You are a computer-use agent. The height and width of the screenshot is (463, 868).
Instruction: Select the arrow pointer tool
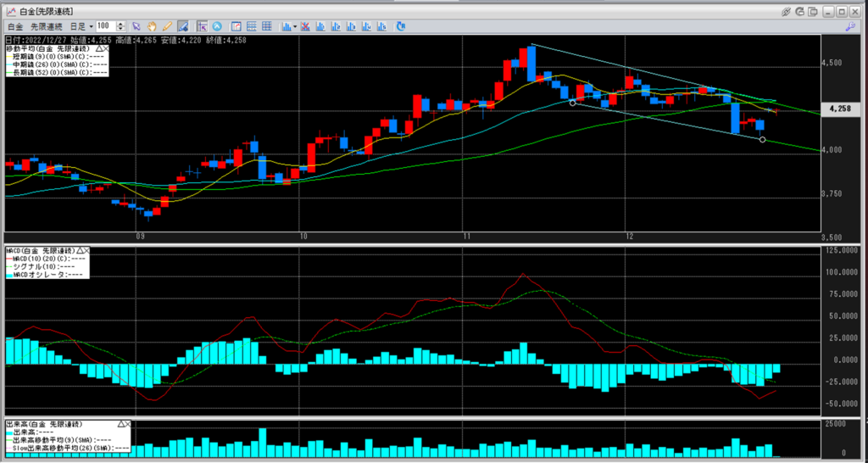[136, 27]
